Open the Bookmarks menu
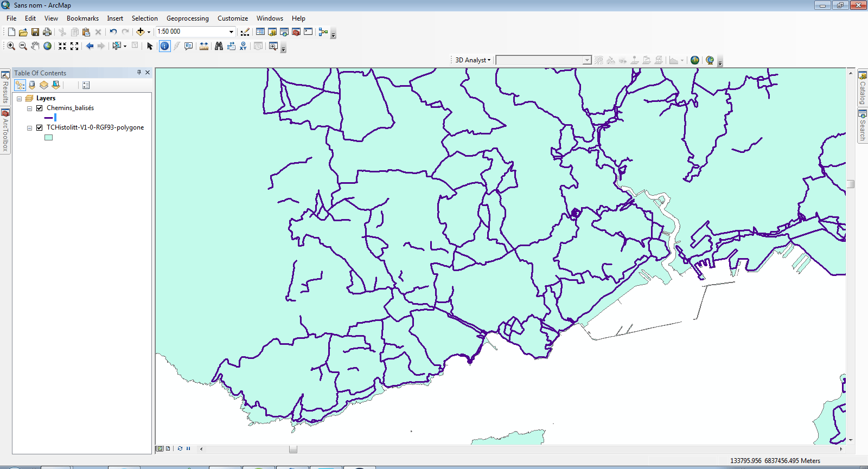 point(82,18)
